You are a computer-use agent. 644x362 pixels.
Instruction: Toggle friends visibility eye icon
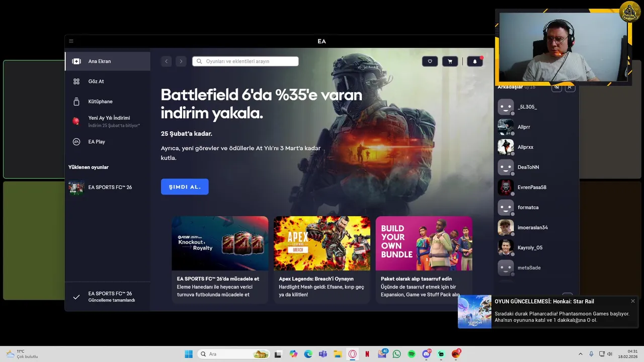click(556, 87)
